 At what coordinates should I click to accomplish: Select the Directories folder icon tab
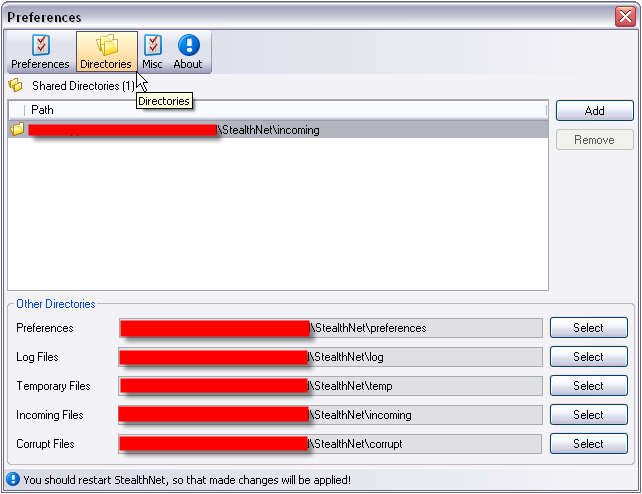107,45
